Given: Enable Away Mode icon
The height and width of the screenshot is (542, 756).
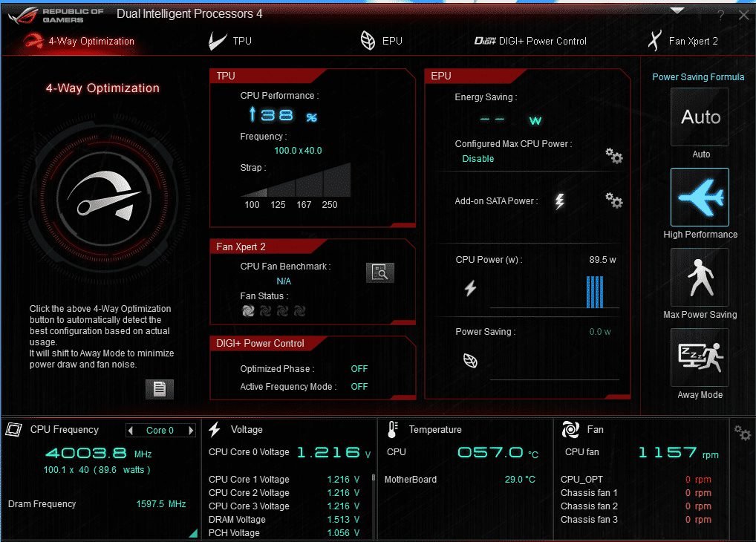Looking at the screenshot, I should [x=700, y=357].
